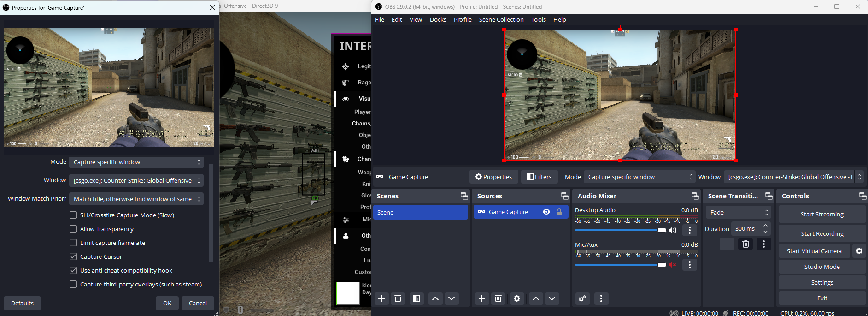
Task: Open the Edit menu
Action: point(397,19)
